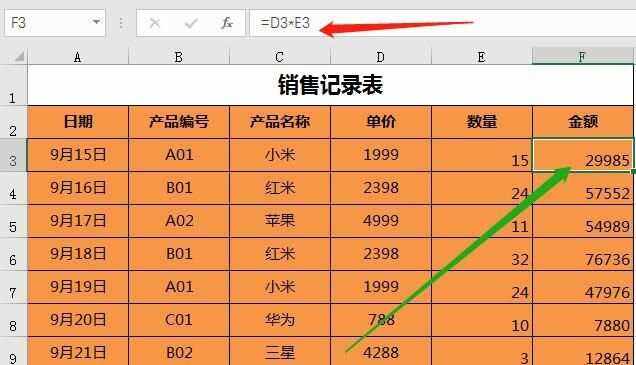Select the cell 9月20日
This screenshot has height=365, width=636.
[x=78, y=320]
